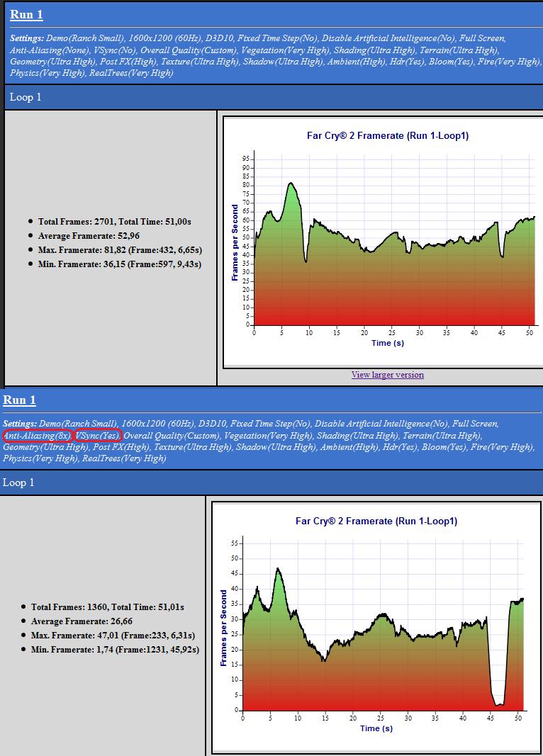The width and height of the screenshot is (543, 756).
Task: Open the framerate chart peaking near 47 fps
Action: pos(376,628)
